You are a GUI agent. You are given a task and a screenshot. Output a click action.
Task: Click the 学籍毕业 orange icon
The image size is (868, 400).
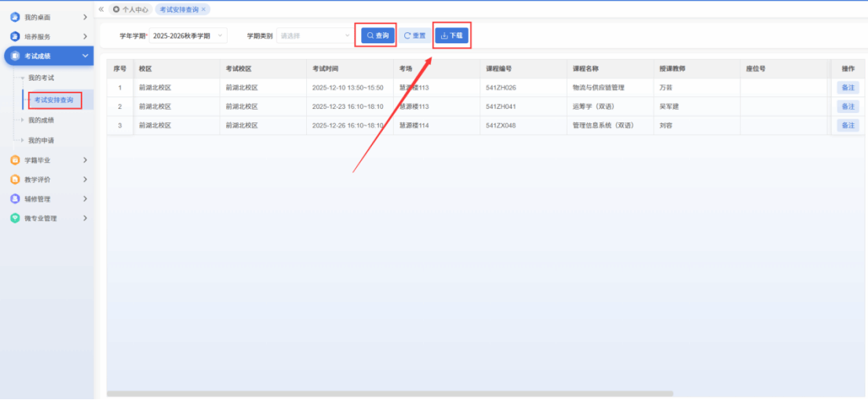pos(15,160)
